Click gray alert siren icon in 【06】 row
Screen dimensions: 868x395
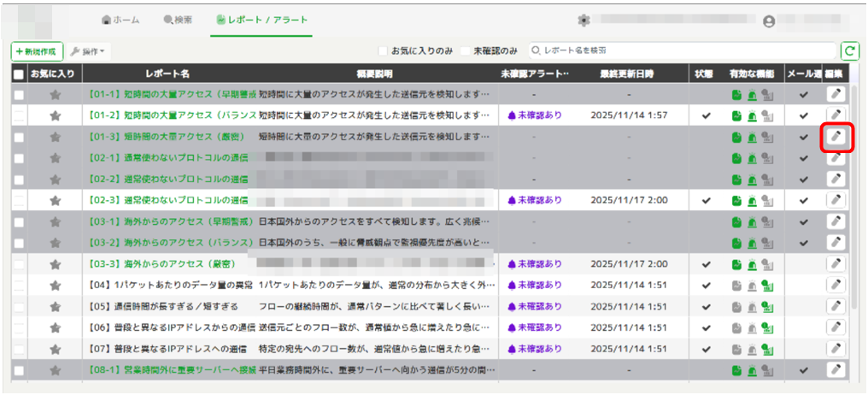(752, 328)
